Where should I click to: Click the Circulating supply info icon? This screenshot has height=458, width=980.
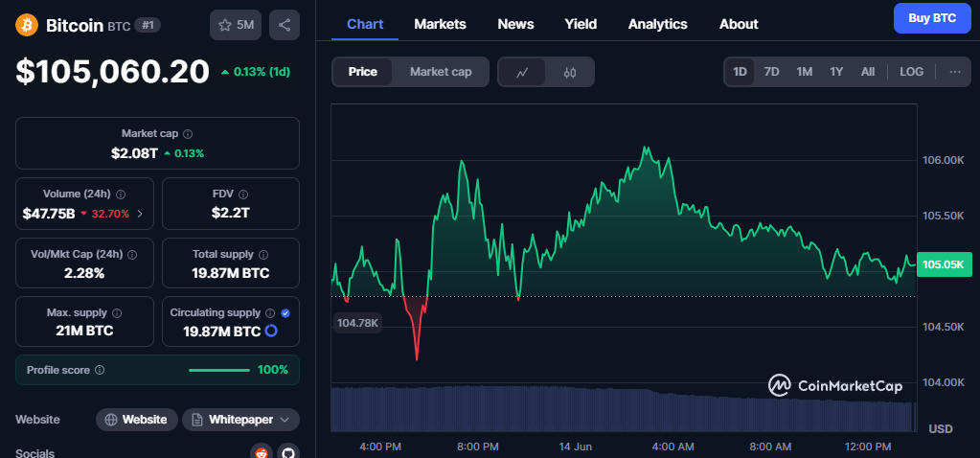point(270,313)
